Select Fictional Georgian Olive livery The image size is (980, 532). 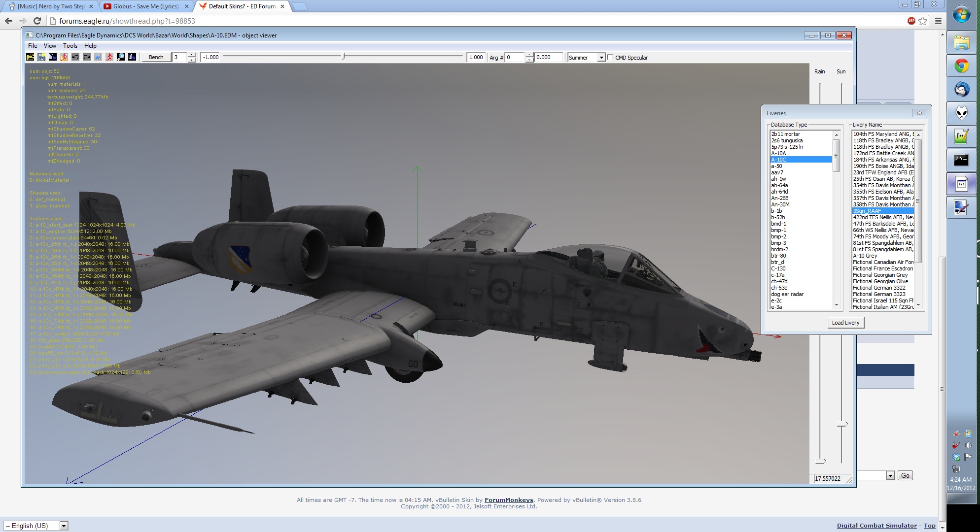click(883, 281)
